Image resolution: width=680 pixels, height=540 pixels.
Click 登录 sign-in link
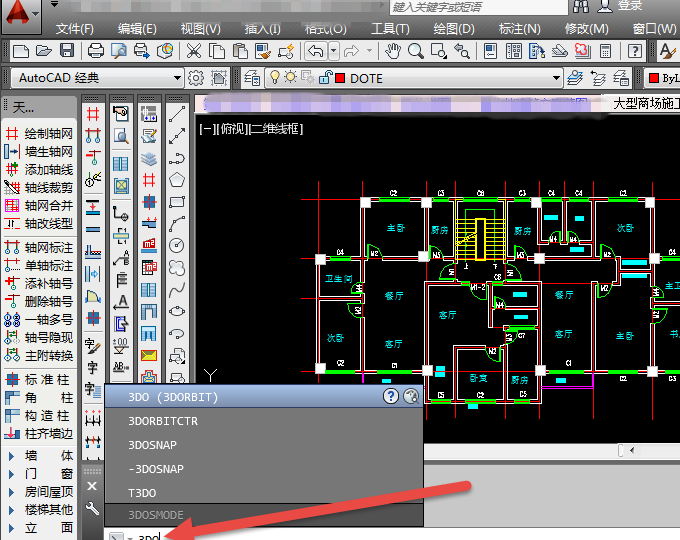click(x=630, y=6)
